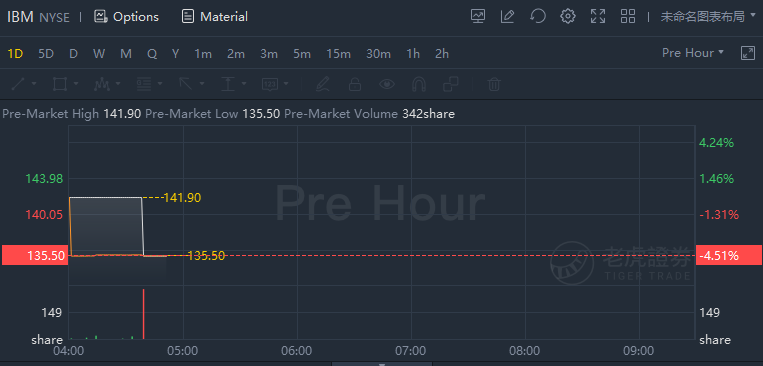763x366 pixels.
Task: Open the Pre Hour dropdown
Action: 692,53
